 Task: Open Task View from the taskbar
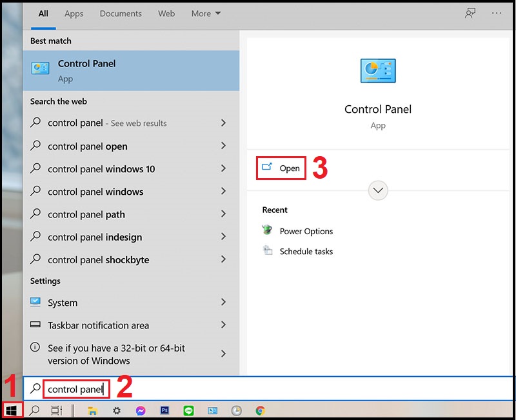pyautogui.click(x=57, y=410)
